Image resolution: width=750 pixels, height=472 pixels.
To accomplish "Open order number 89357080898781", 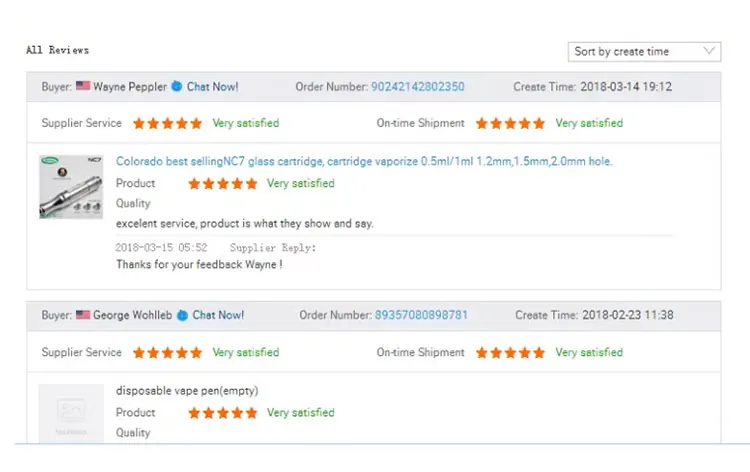I will coord(421,315).
